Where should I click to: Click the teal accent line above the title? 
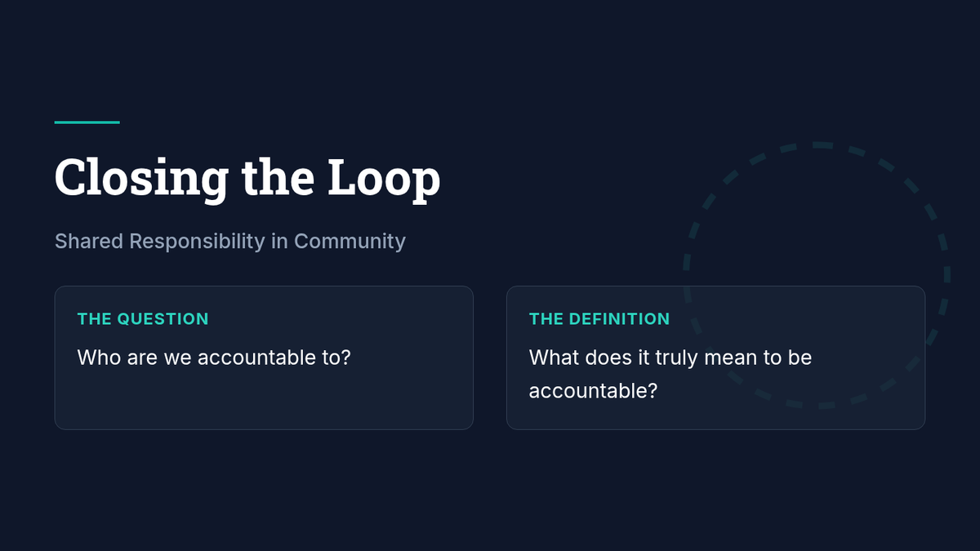[87, 122]
